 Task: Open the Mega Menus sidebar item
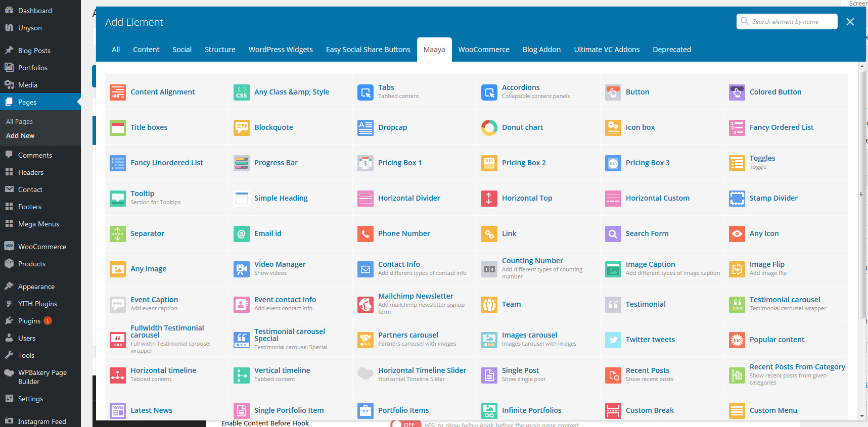pos(40,224)
